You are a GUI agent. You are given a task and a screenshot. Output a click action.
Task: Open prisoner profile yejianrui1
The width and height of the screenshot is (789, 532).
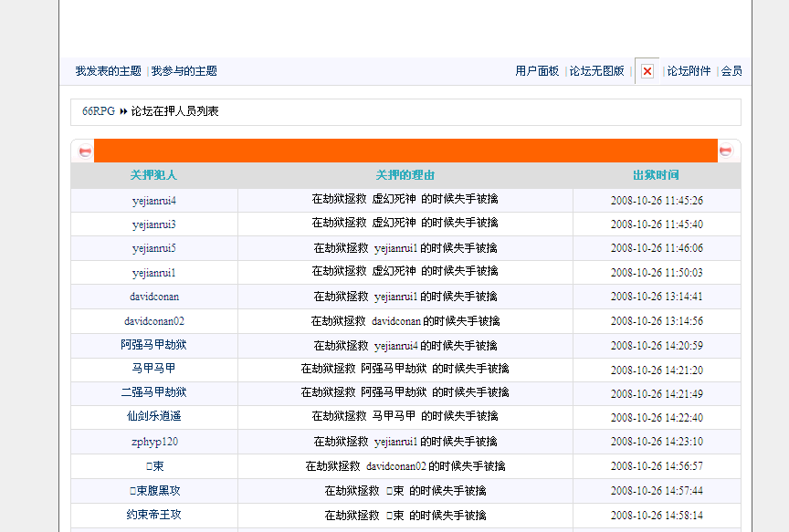[154, 273]
